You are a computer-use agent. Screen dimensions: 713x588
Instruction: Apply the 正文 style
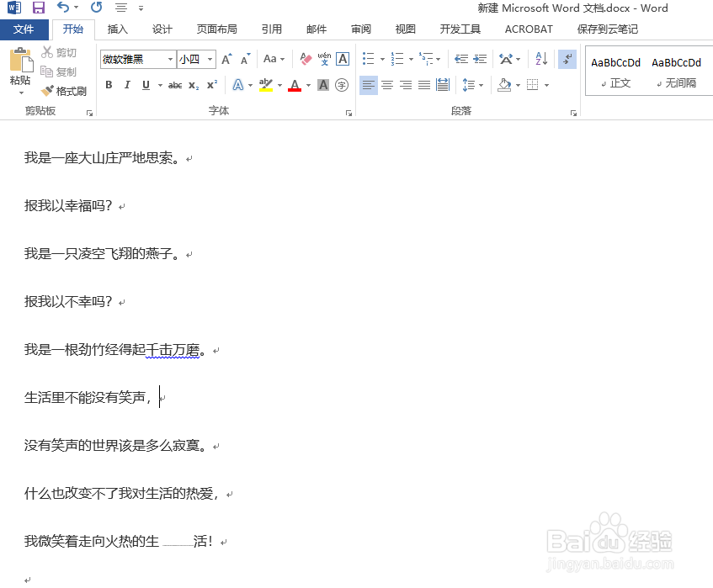click(x=615, y=72)
